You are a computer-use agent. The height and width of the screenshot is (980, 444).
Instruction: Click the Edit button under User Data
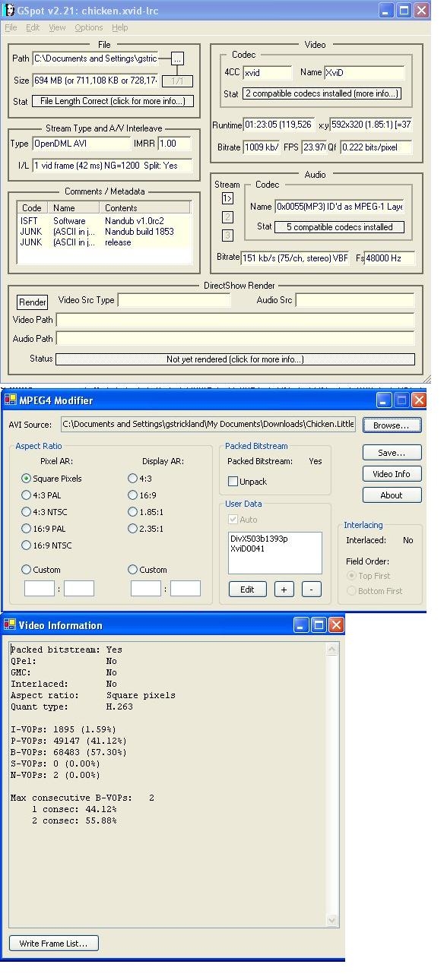247,590
